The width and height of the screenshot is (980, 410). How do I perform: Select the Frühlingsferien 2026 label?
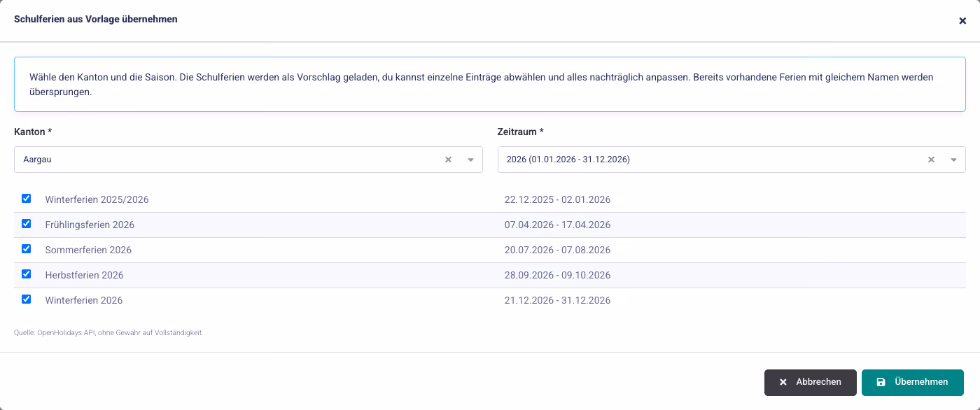(x=90, y=225)
